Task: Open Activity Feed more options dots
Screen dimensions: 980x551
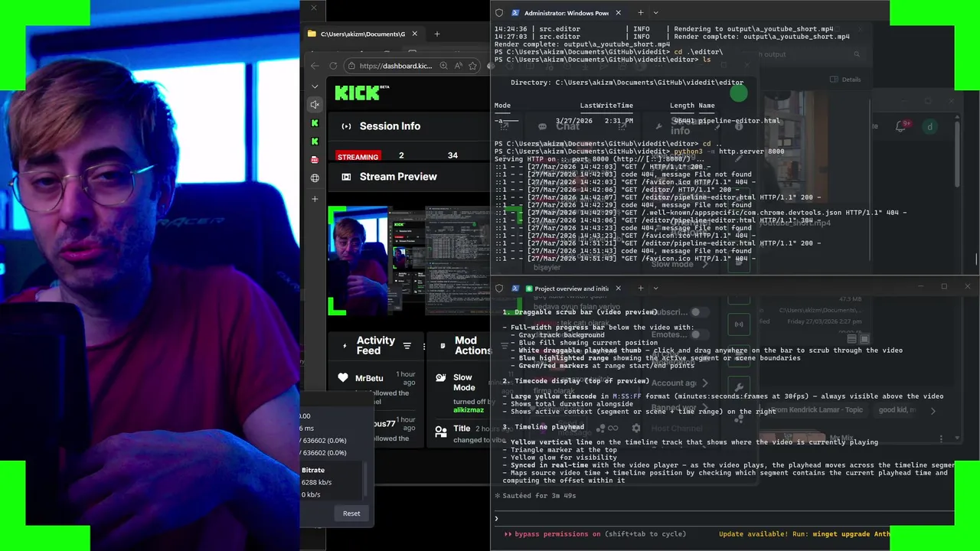Action: click(x=424, y=346)
